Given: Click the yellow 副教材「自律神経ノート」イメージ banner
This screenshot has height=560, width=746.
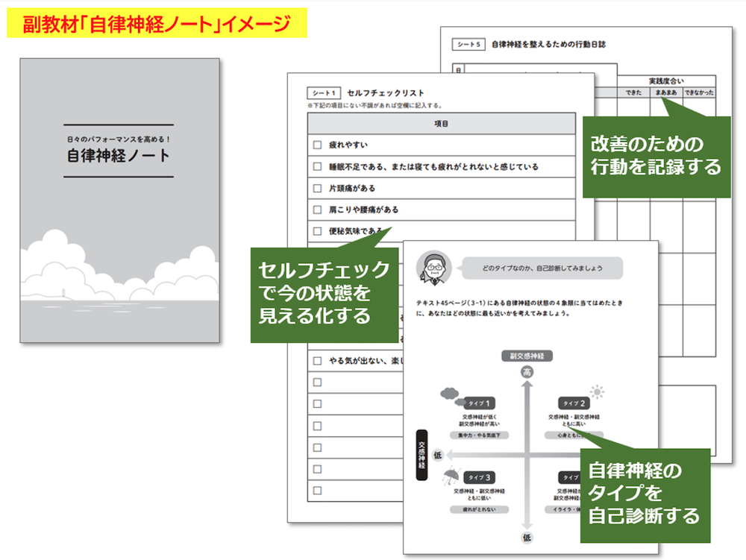Looking at the screenshot, I should point(157,23).
